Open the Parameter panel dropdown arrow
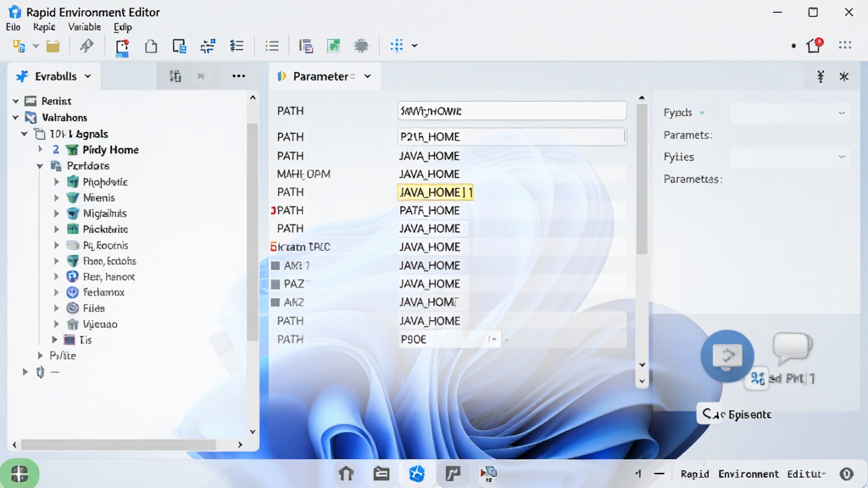Viewport: 868px width, 488px height. tap(368, 76)
